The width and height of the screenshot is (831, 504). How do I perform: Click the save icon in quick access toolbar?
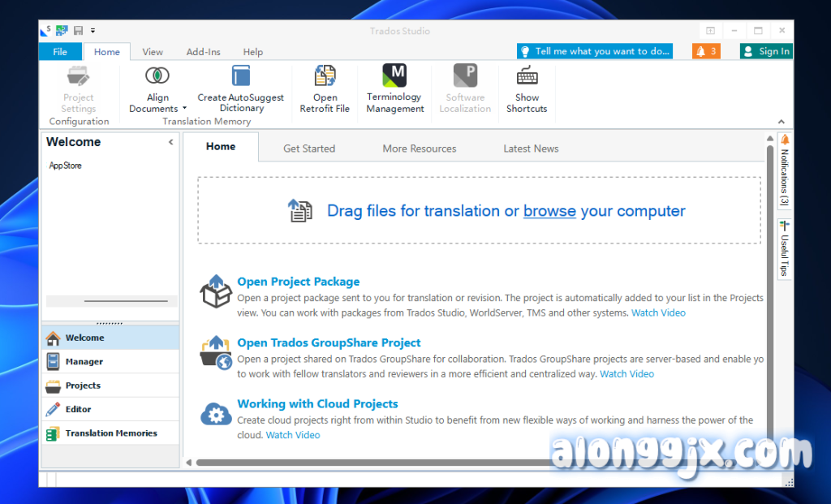pos(78,31)
